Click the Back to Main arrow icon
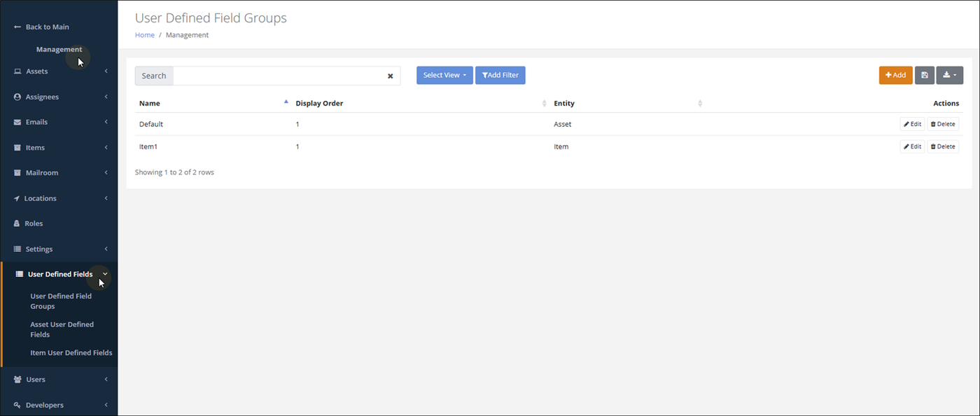The height and width of the screenshot is (416, 980). coord(17,27)
